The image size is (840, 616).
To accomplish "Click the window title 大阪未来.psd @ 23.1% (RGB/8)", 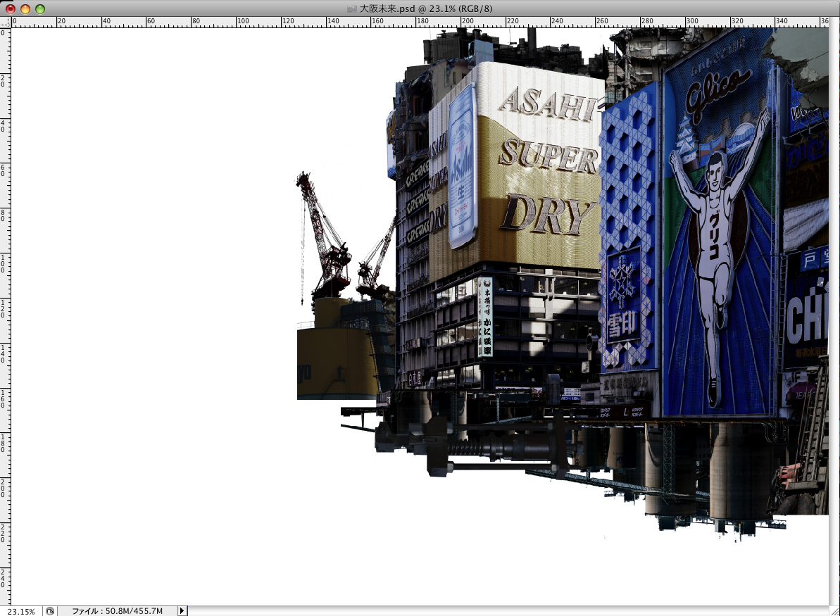I will [425, 8].
